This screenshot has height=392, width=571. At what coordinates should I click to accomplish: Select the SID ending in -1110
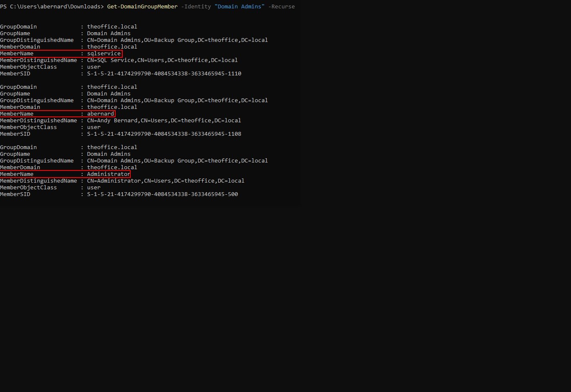[164, 74]
